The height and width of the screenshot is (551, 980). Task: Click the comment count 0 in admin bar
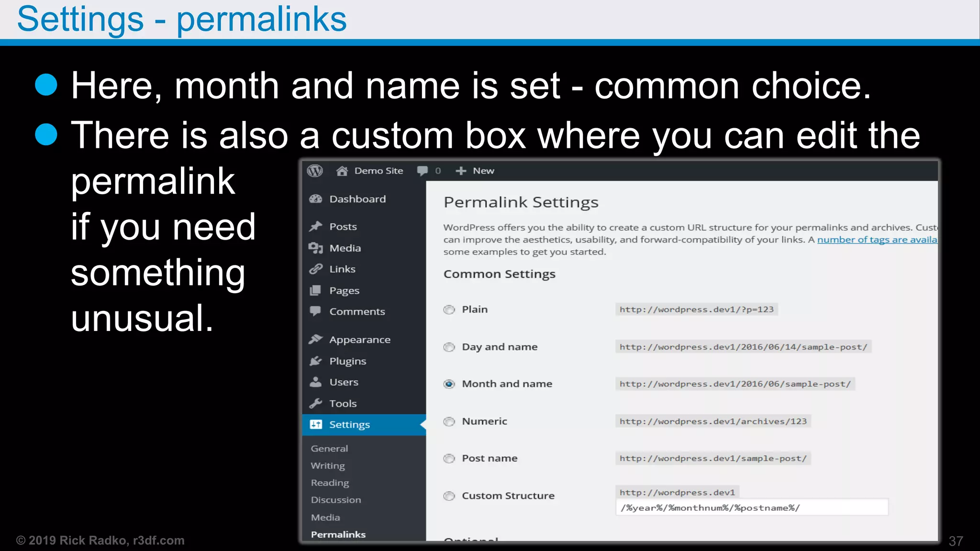click(x=438, y=171)
